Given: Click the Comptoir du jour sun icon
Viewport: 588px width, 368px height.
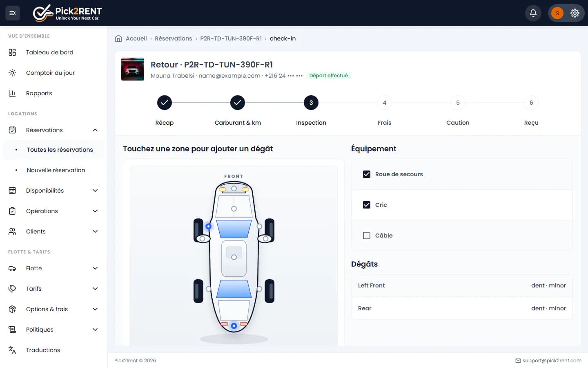Looking at the screenshot, I should point(12,73).
